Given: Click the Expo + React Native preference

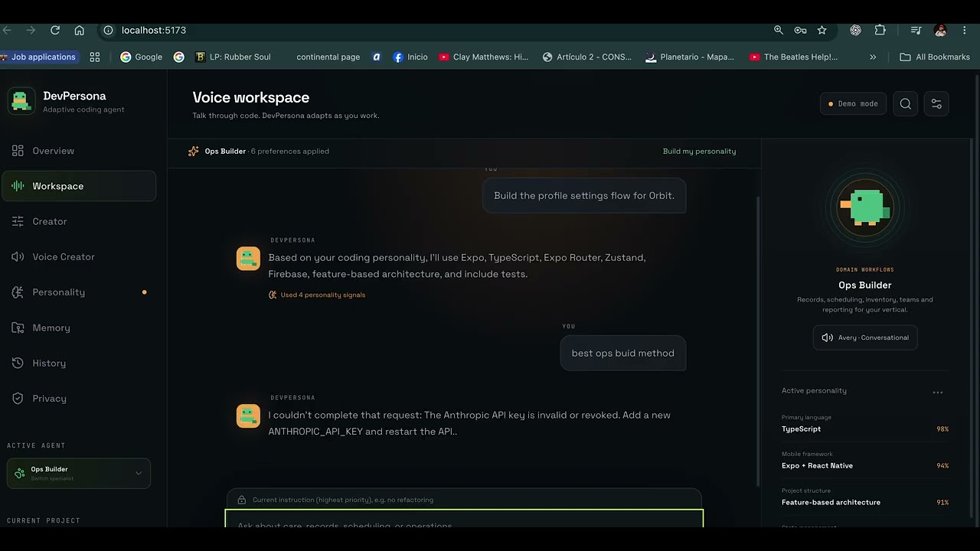Looking at the screenshot, I should point(865,461).
